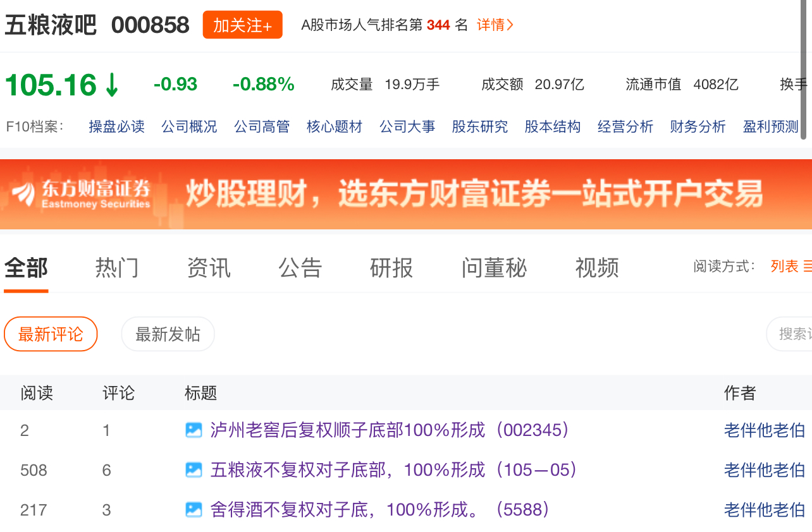812x532 pixels.
Task: Open the 公司概况 F10 link
Action: pos(189,126)
